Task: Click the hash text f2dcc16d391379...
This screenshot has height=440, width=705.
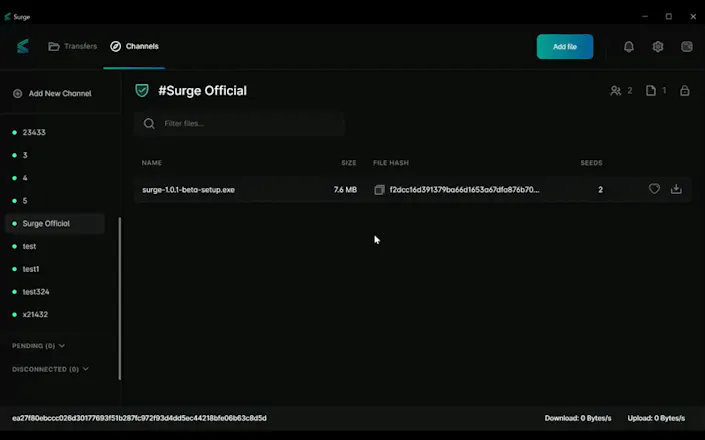Action: coord(464,190)
